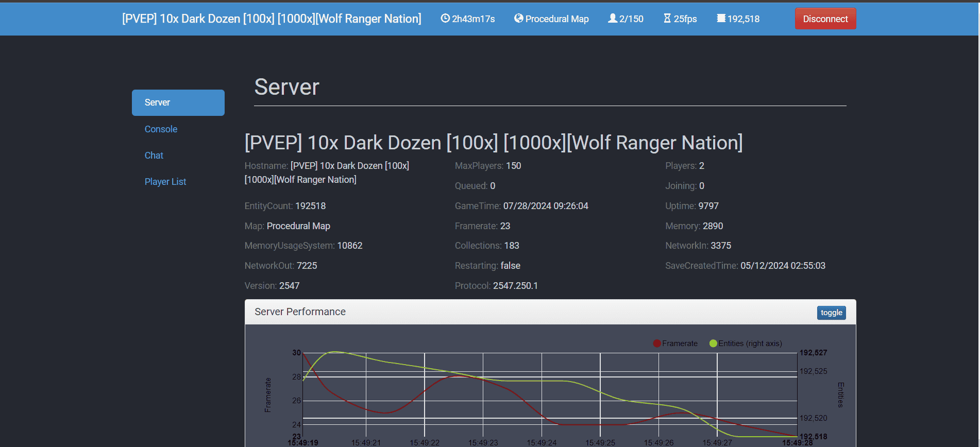Click the player count person icon

tap(613, 19)
